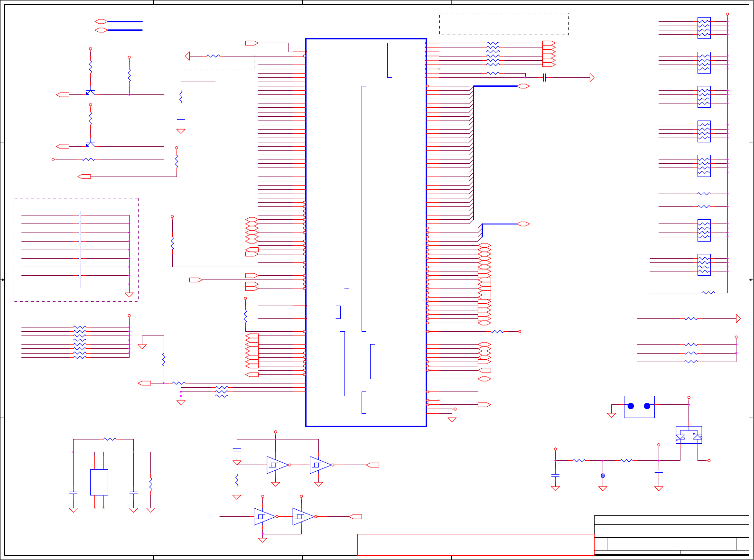This screenshot has height=560, width=754.
Task: Select second Schmitt inverter in upper buffer pair
Action: tap(321, 465)
